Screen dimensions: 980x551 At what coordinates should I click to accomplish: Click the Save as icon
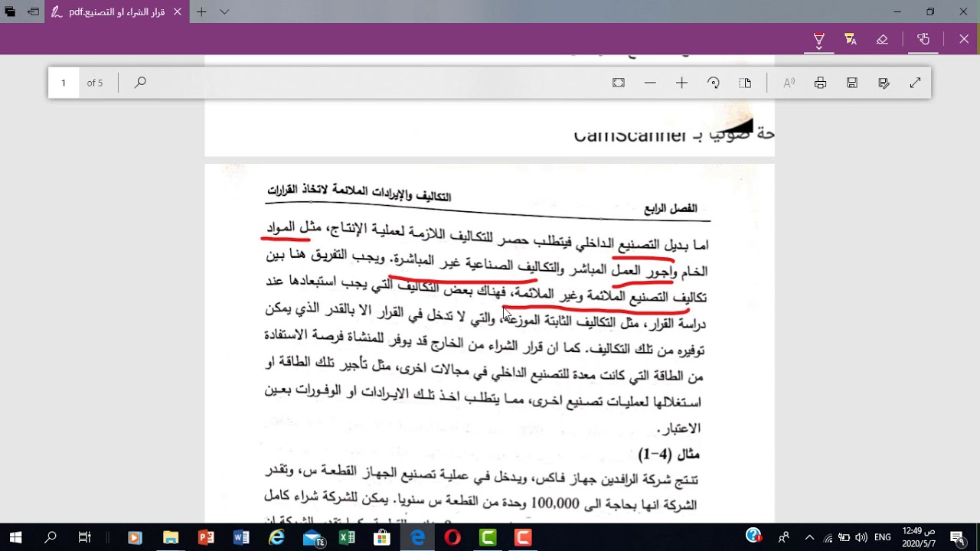coord(884,83)
